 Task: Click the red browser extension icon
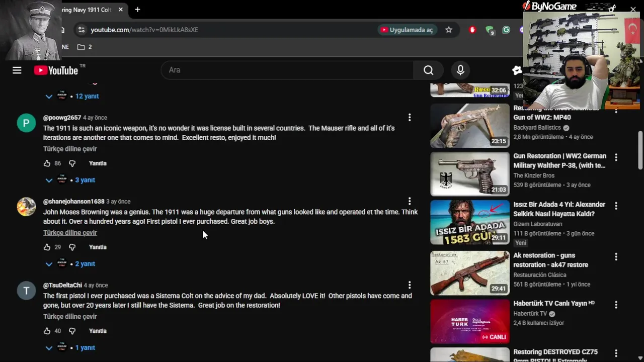click(x=472, y=30)
